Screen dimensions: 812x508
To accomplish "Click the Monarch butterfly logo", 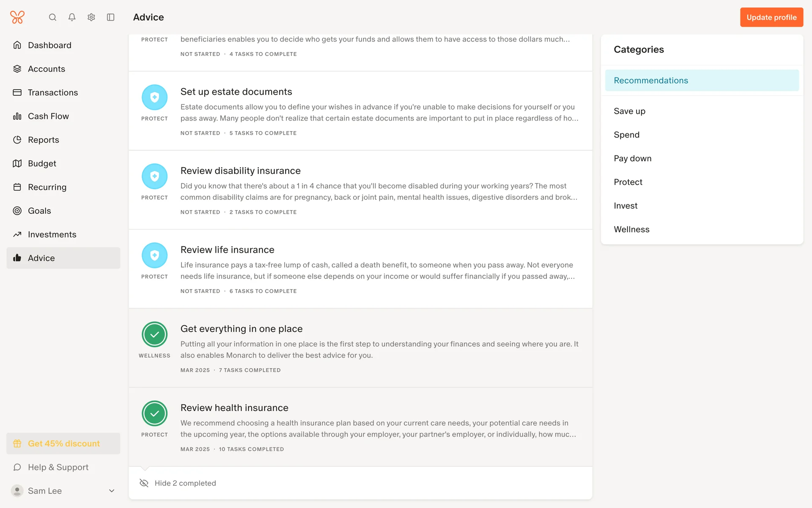I will [x=17, y=17].
